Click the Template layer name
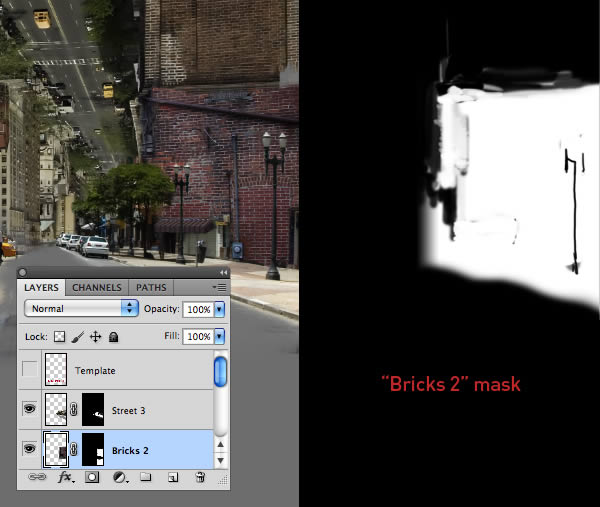The height and width of the screenshot is (507, 600). click(x=95, y=371)
